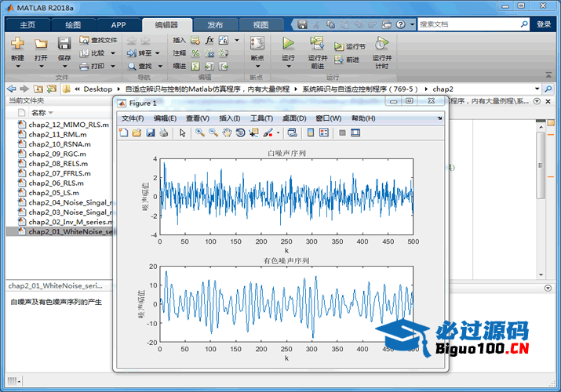Image resolution: width=561 pixels, height=392 pixels.
Task: Click the 断点 (Breakpoints) icon
Action: click(257, 43)
